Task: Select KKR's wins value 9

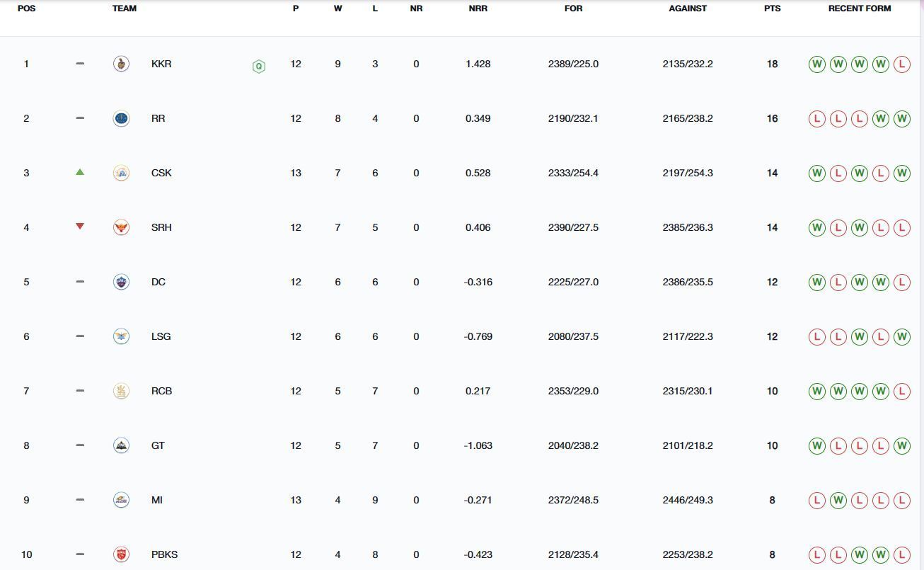Action: click(x=337, y=64)
